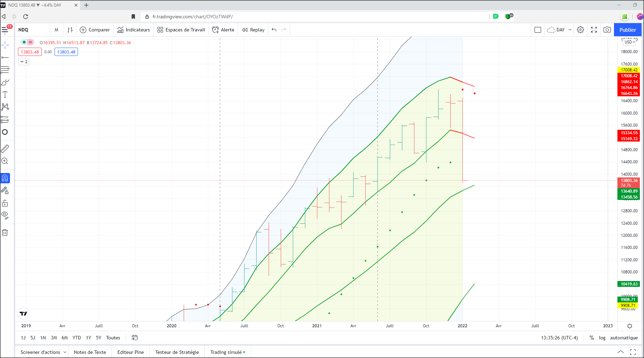Viewport: 644px width, 358px height.
Task: Undo the last chart action
Action: point(274,30)
